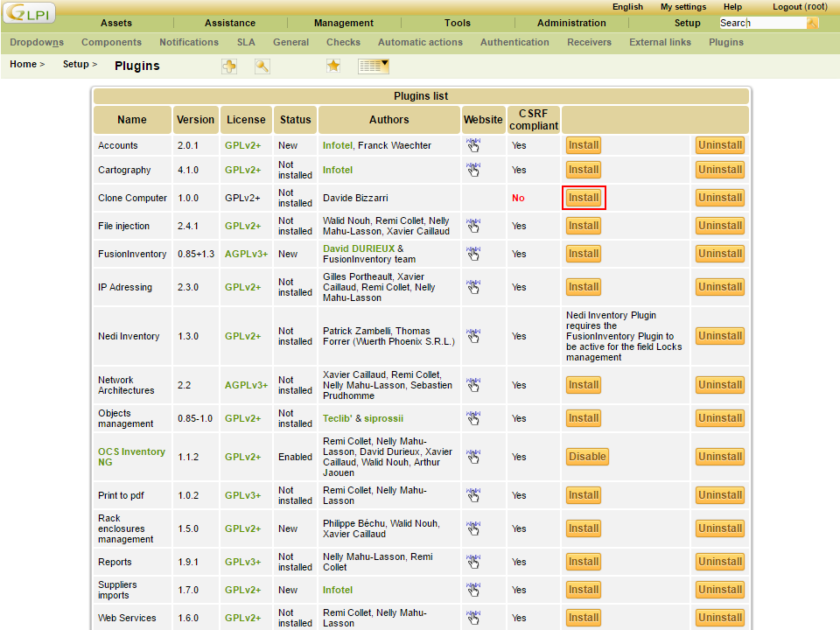Click the search magnifier icon in breadcrumb bar

tap(262, 66)
